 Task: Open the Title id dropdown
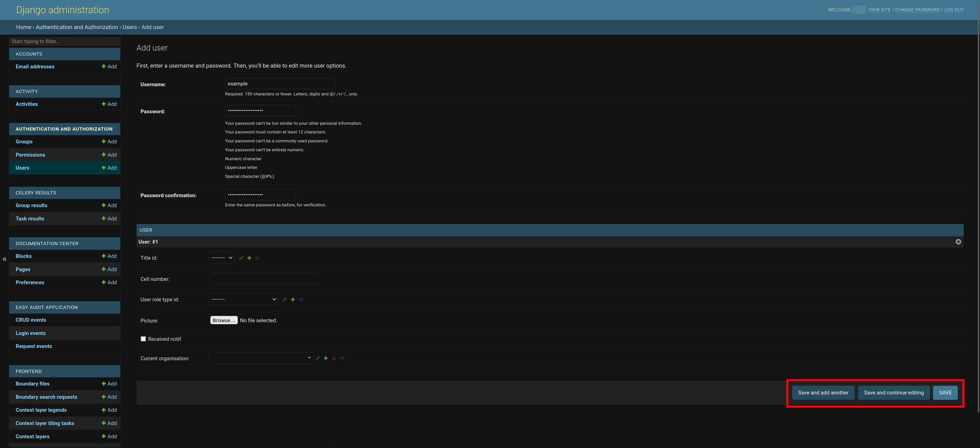pyautogui.click(x=222, y=258)
